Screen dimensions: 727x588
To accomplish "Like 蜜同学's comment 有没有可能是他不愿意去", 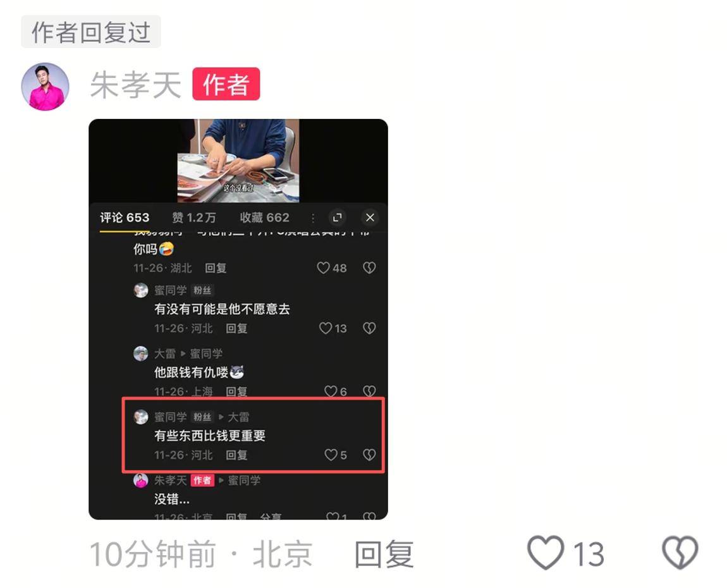I will click(x=326, y=328).
